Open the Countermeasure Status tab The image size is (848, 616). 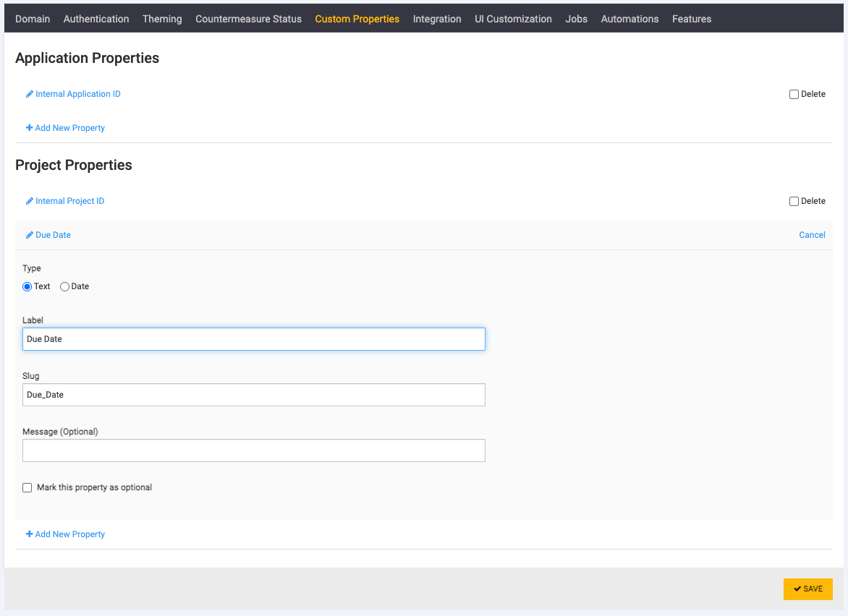point(249,19)
